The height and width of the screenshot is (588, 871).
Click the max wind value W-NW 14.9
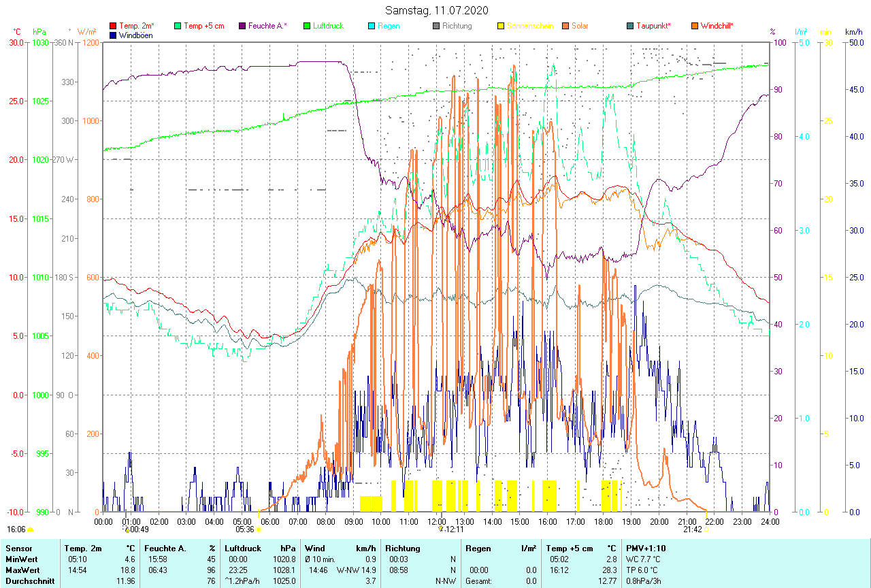point(357,570)
